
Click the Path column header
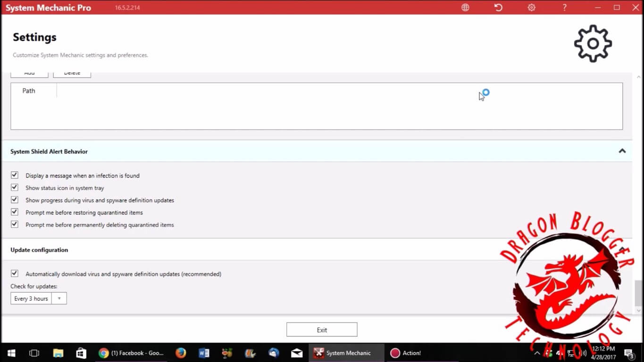(29, 90)
